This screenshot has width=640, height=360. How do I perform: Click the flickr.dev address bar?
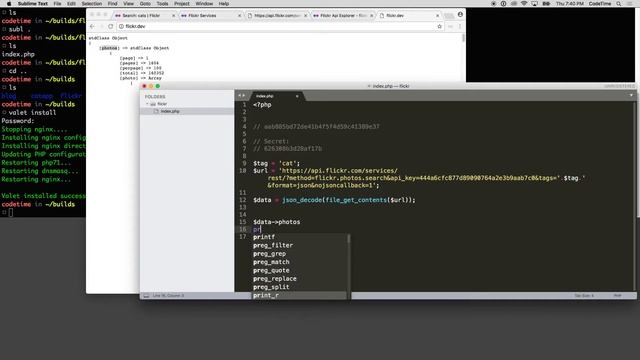pos(281,26)
